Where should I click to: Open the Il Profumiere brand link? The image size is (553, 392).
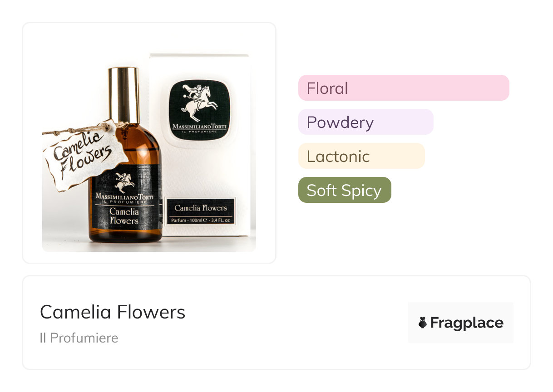79,338
